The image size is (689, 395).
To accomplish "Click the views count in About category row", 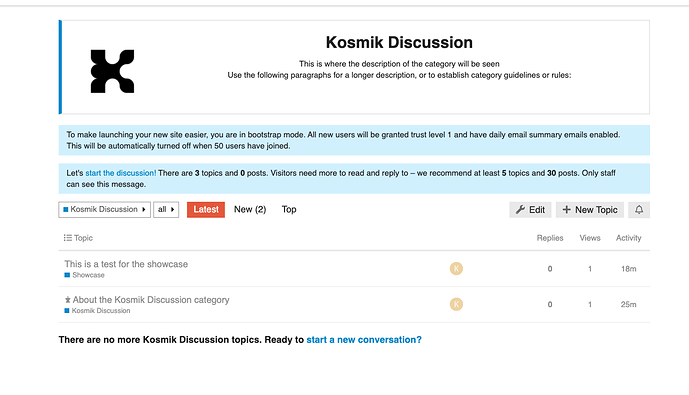I will click(x=590, y=304).
